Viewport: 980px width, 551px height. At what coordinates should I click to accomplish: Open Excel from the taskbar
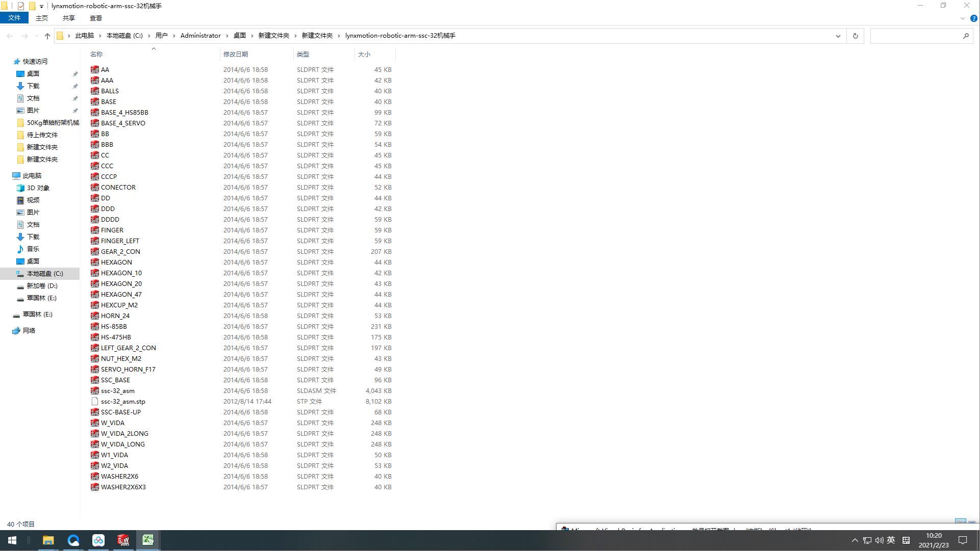pos(148,540)
